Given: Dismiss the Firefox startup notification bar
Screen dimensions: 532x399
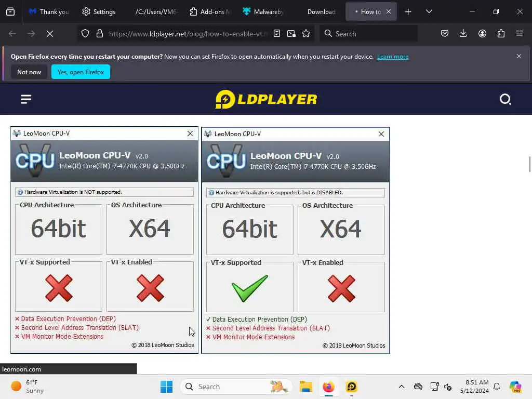Looking at the screenshot, I should pyautogui.click(x=519, y=56).
